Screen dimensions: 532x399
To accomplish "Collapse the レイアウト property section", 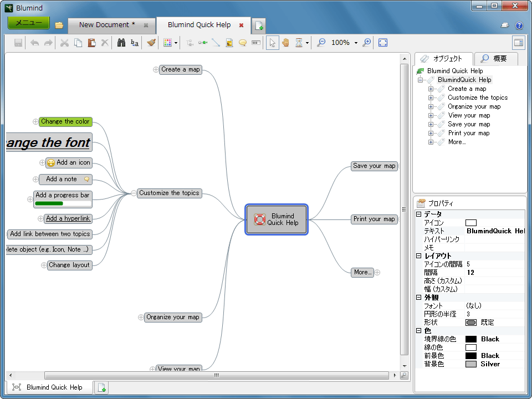I will (419, 256).
